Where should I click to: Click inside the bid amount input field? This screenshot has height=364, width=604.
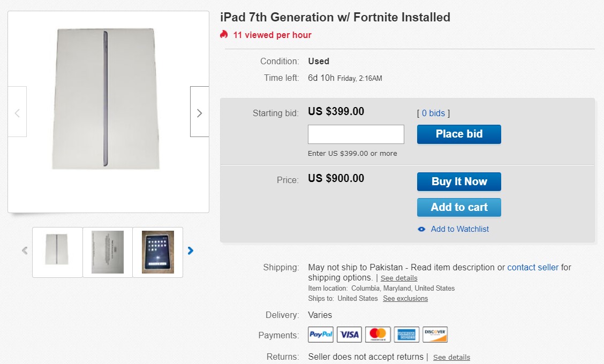[x=356, y=134]
